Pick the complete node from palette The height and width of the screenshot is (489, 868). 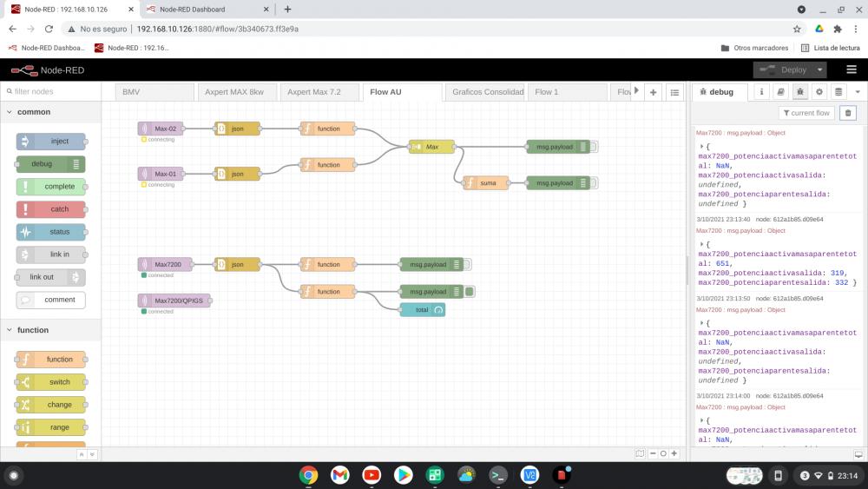click(51, 187)
